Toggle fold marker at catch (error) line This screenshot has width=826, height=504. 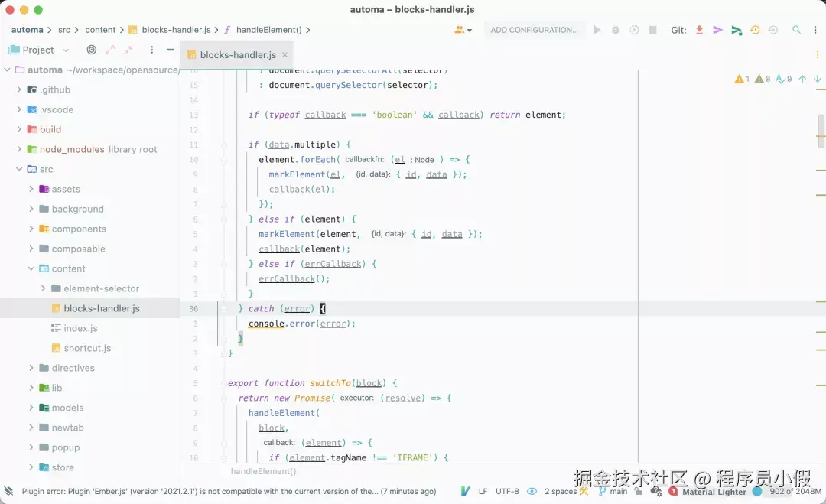point(224,309)
